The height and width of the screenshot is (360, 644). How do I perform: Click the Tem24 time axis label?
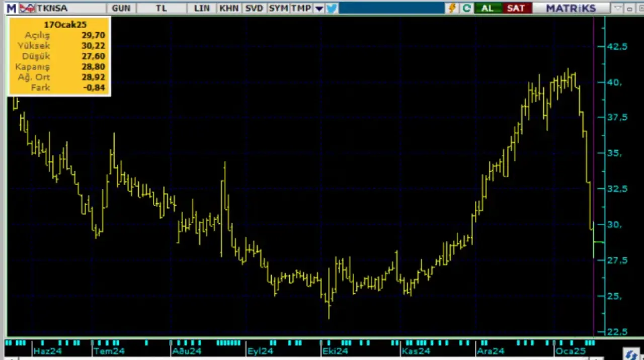109,351
